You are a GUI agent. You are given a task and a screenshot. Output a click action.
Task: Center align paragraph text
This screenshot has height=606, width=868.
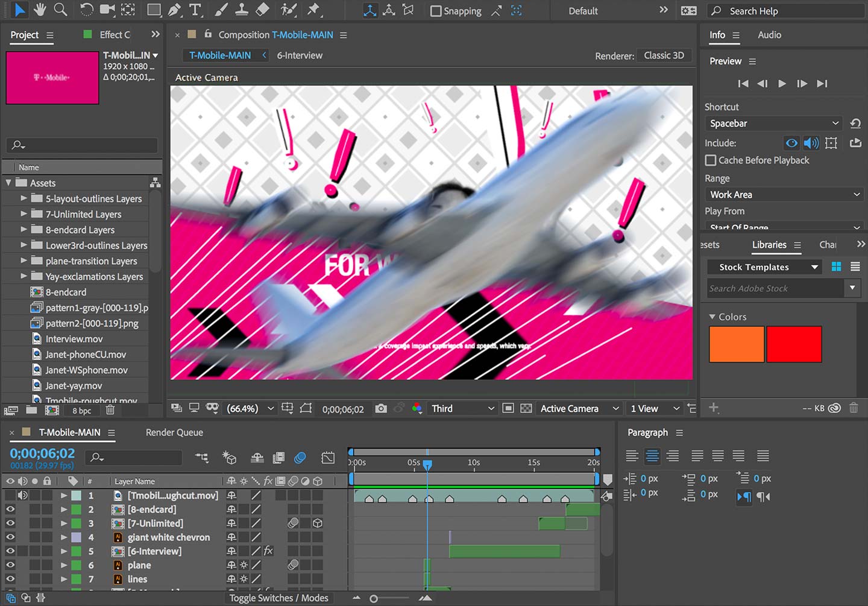pos(652,456)
